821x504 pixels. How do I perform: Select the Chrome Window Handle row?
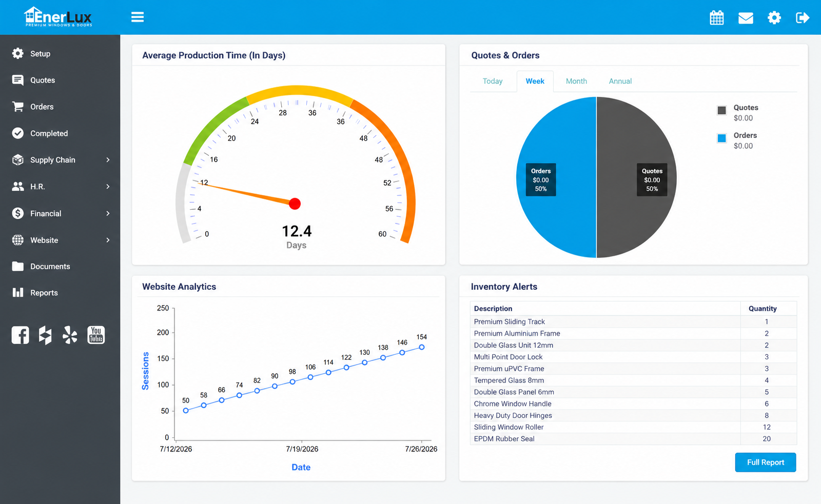[633, 404]
